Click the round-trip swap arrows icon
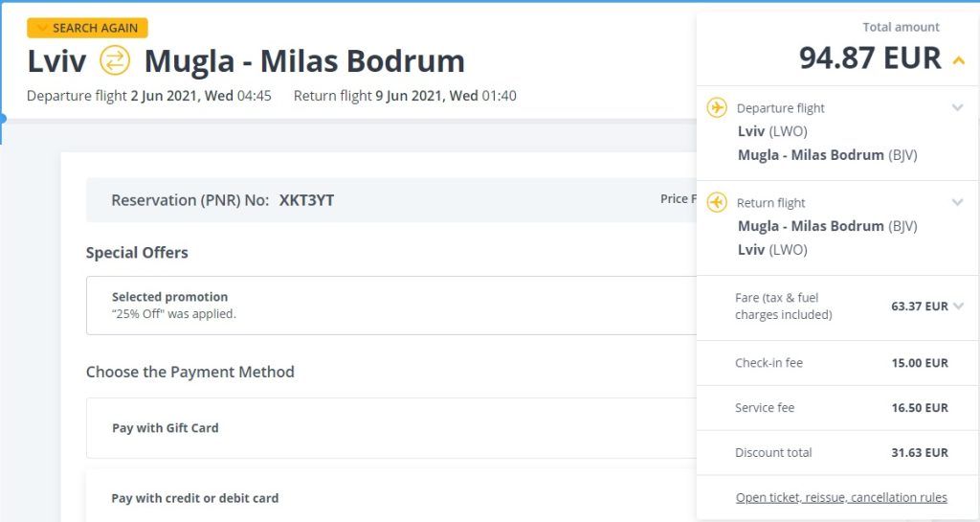 coord(115,61)
